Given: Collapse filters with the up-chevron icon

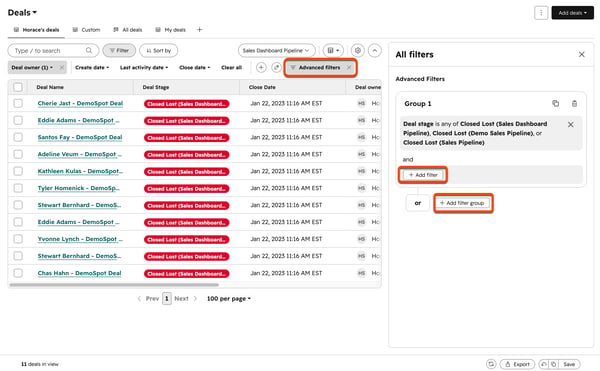Looking at the screenshot, I should click(375, 50).
